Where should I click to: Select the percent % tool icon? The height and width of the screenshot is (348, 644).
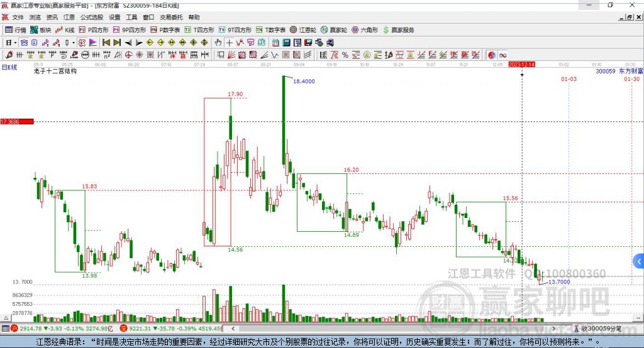[345, 55]
